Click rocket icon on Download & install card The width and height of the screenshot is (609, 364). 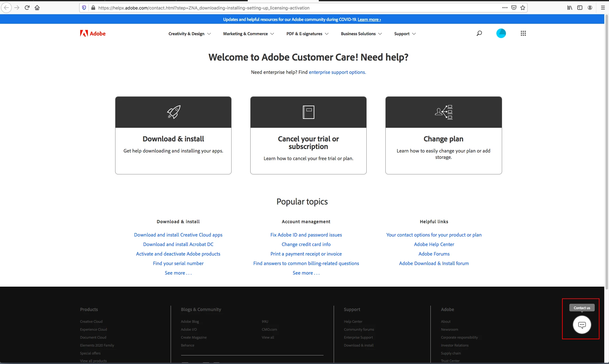click(x=174, y=112)
